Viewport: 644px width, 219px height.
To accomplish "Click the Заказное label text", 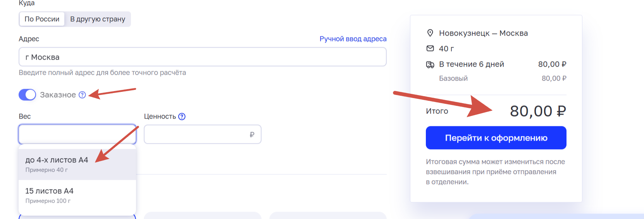I will pyautogui.click(x=58, y=95).
